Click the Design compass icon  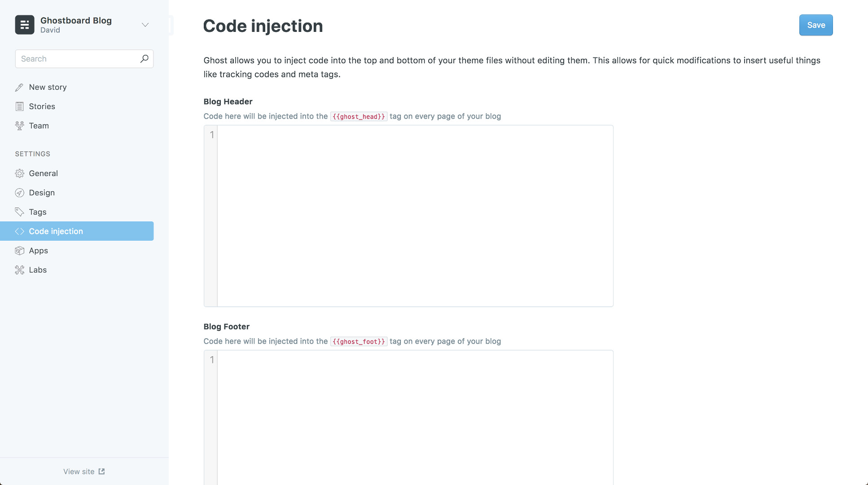pyautogui.click(x=19, y=193)
